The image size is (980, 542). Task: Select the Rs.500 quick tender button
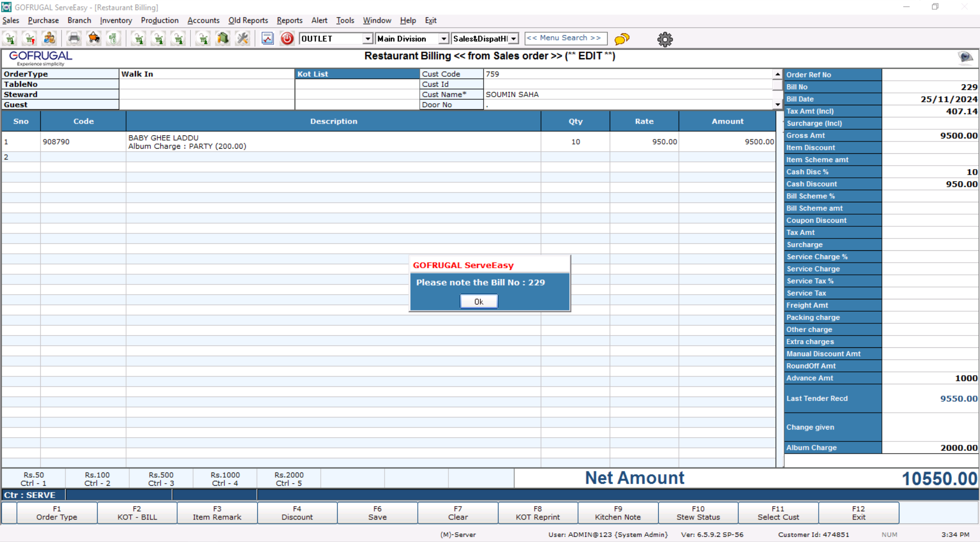pyautogui.click(x=161, y=479)
